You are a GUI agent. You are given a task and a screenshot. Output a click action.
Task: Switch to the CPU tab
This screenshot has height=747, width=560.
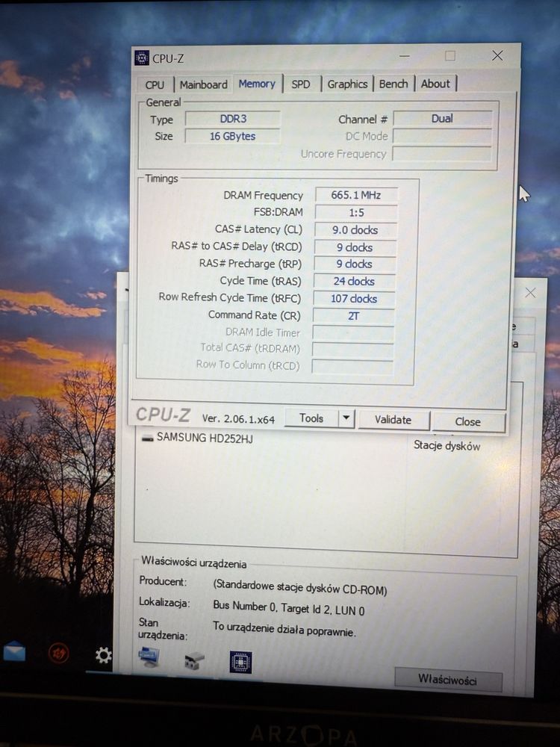click(155, 85)
